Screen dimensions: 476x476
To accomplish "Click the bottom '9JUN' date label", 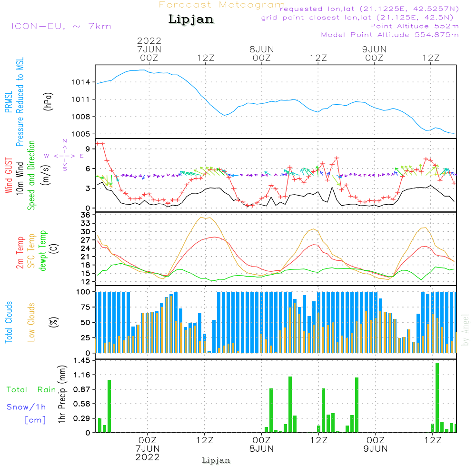I will click(376, 449).
